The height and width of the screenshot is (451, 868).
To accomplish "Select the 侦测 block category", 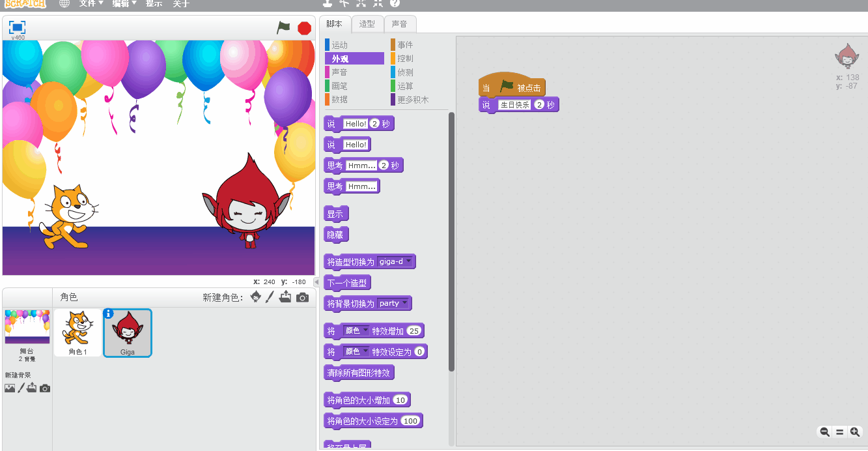I will click(419, 72).
